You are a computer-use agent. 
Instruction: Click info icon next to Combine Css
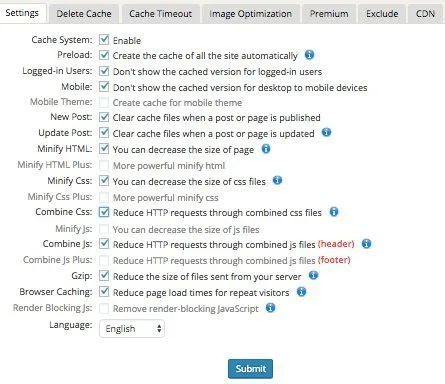[334, 212]
